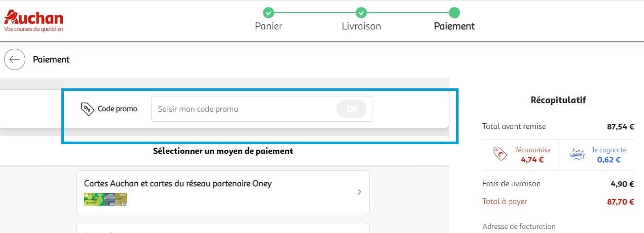Go back using the arrow button
644x233 pixels.
[x=15, y=59]
